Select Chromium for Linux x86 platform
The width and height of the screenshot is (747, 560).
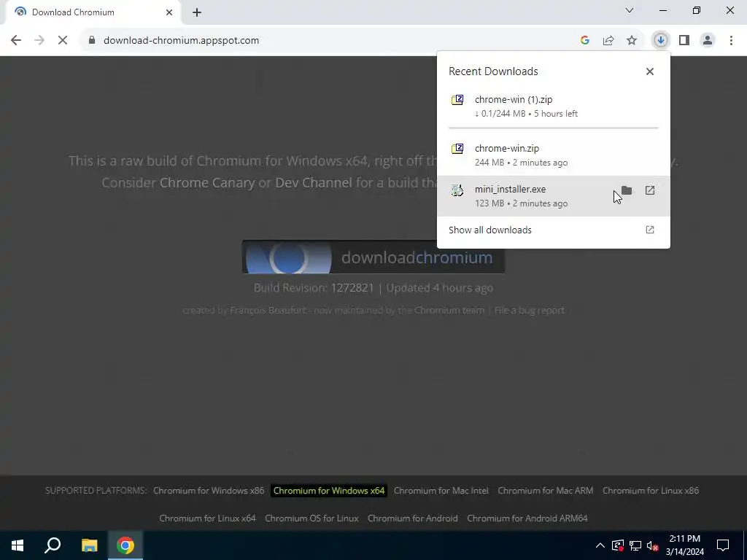click(650, 491)
